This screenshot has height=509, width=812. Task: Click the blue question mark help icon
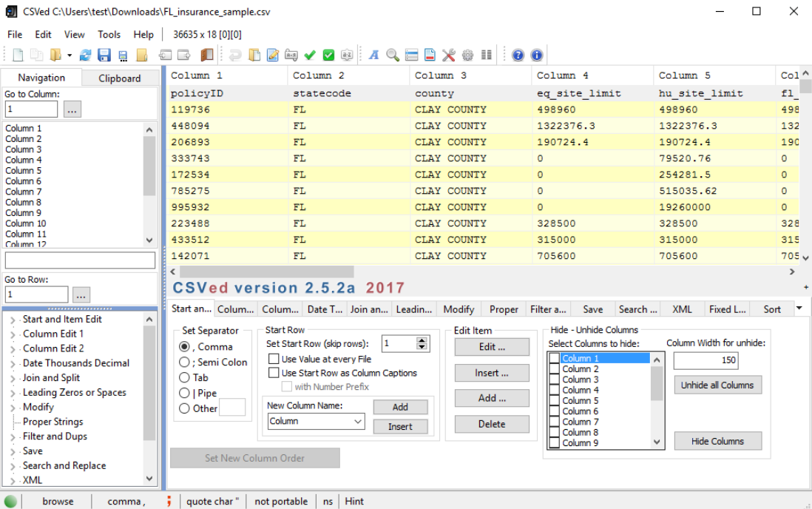coord(518,55)
